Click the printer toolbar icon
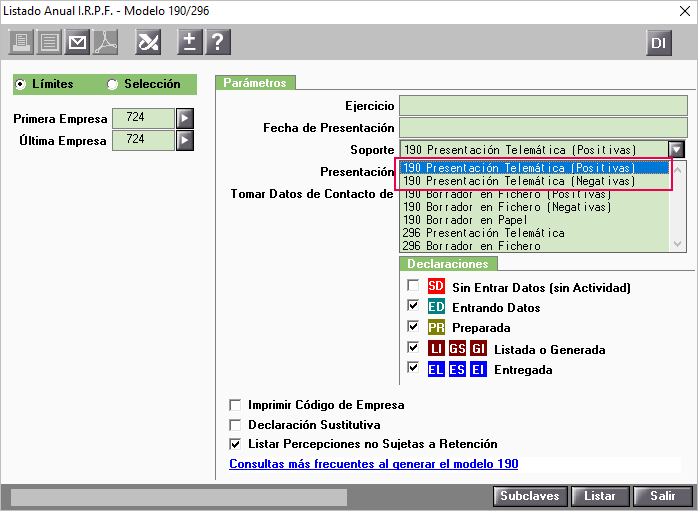 21,42
